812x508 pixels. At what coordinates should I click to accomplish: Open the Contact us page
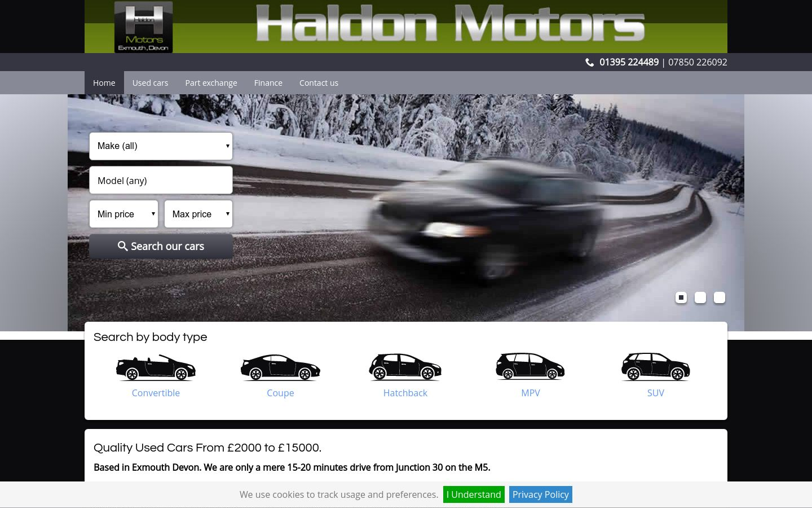point(319,83)
